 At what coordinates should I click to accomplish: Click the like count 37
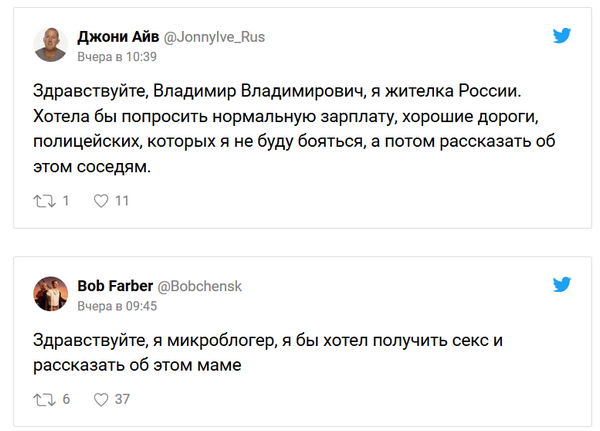[x=123, y=399]
